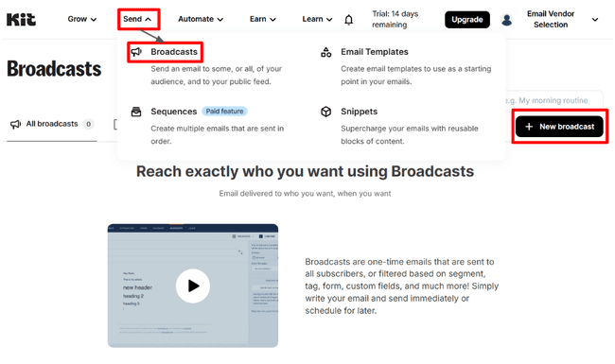This screenshot has height=364, width=615.
Task: Click text Email delivered to who you want
Action: pyautogui.click(x=305, y=194)
